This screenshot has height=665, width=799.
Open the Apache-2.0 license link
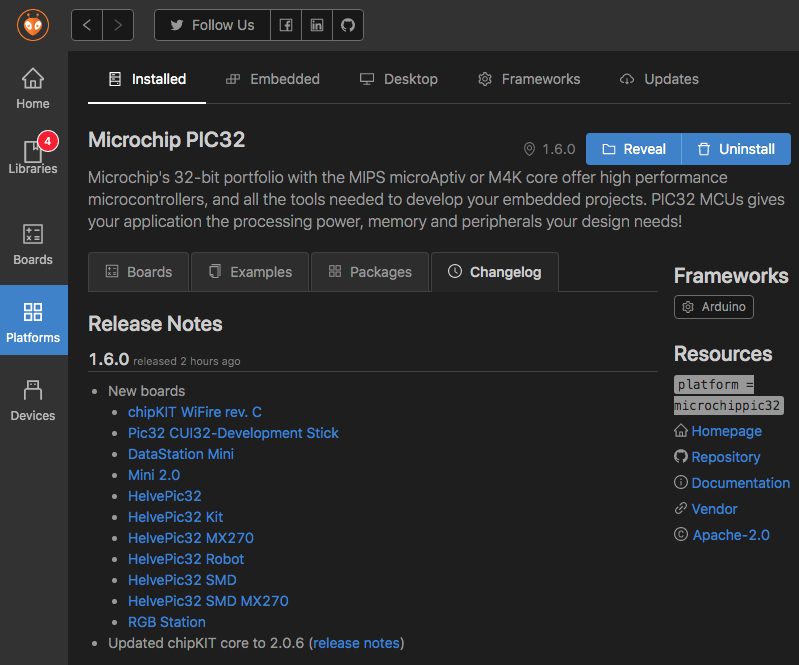[731, 535]
